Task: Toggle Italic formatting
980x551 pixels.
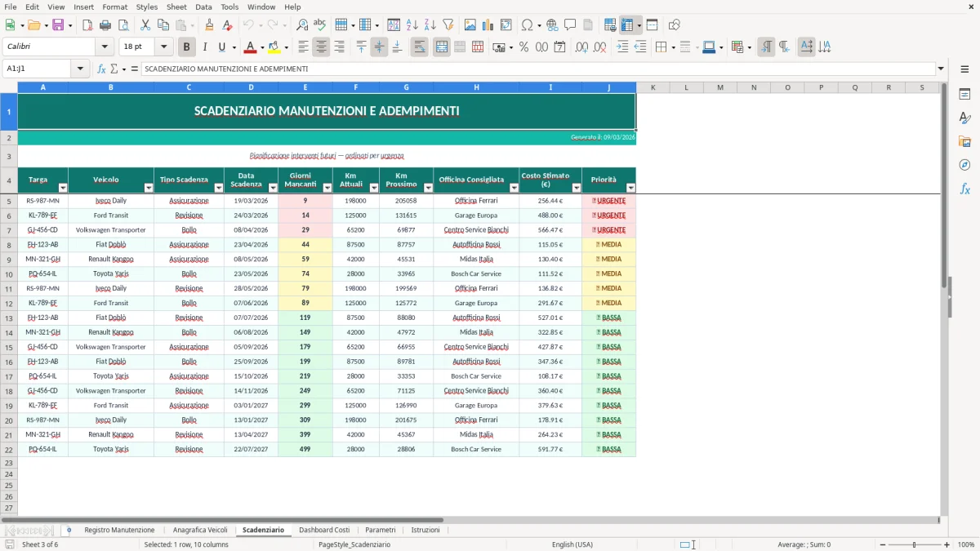Action: pyautogui.click(x=204, y=47)
